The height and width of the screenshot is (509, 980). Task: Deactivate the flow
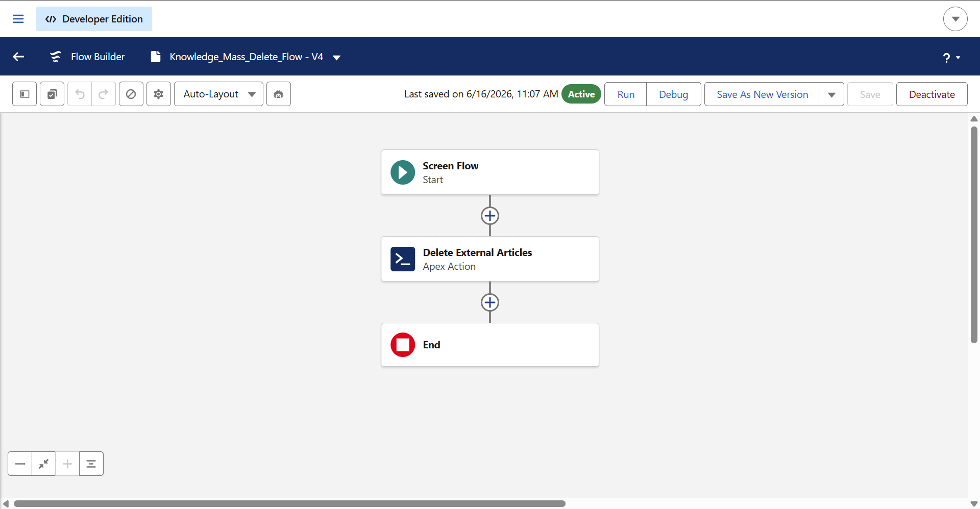tap(932, 94)
